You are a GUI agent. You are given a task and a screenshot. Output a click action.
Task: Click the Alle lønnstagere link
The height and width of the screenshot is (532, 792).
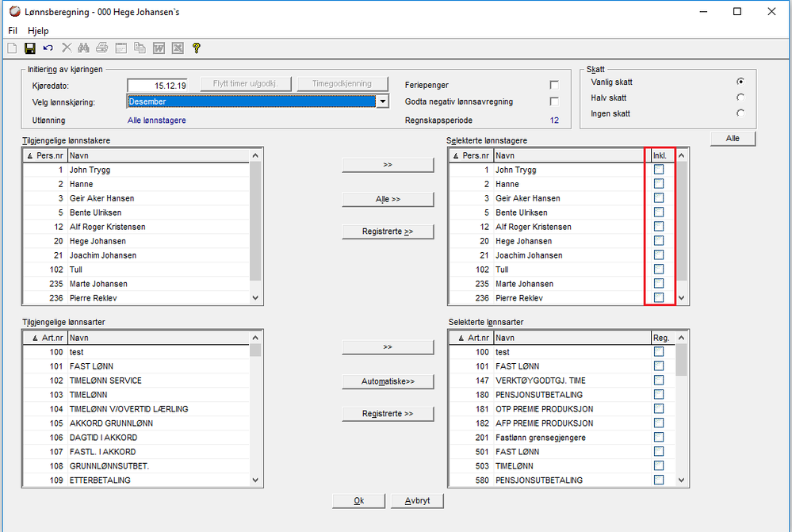coord(157,121)
